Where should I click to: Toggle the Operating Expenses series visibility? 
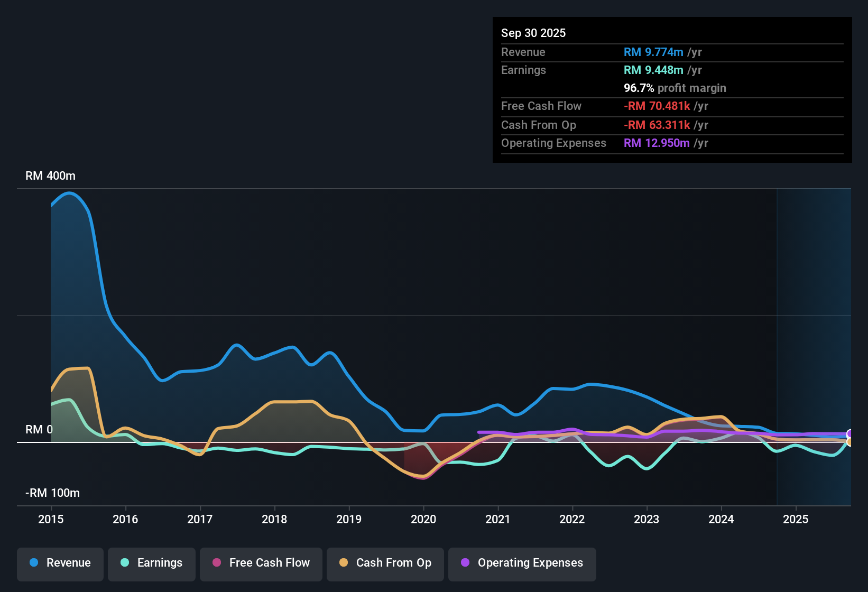click(x=522, y=563)
